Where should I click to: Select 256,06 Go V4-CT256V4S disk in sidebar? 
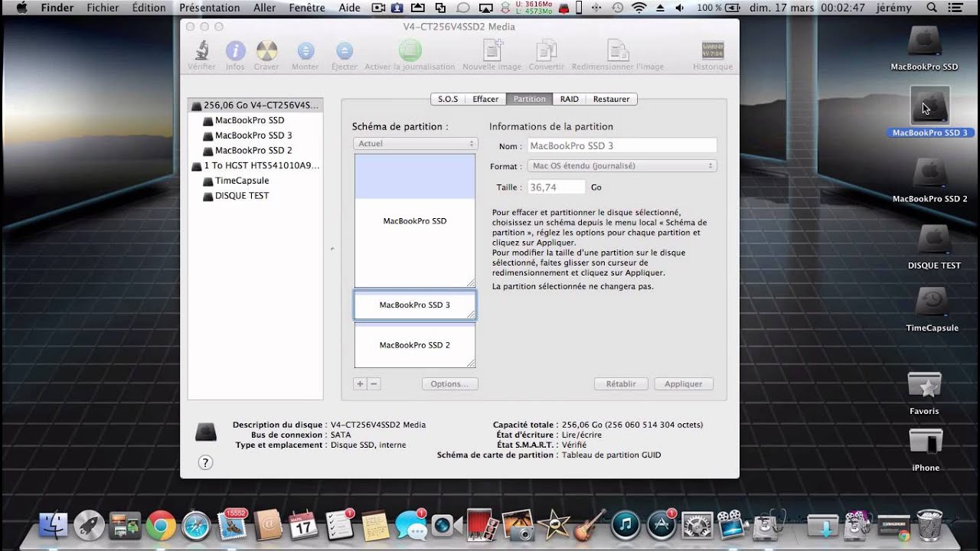pyautogui.click(x=255, y=105)
